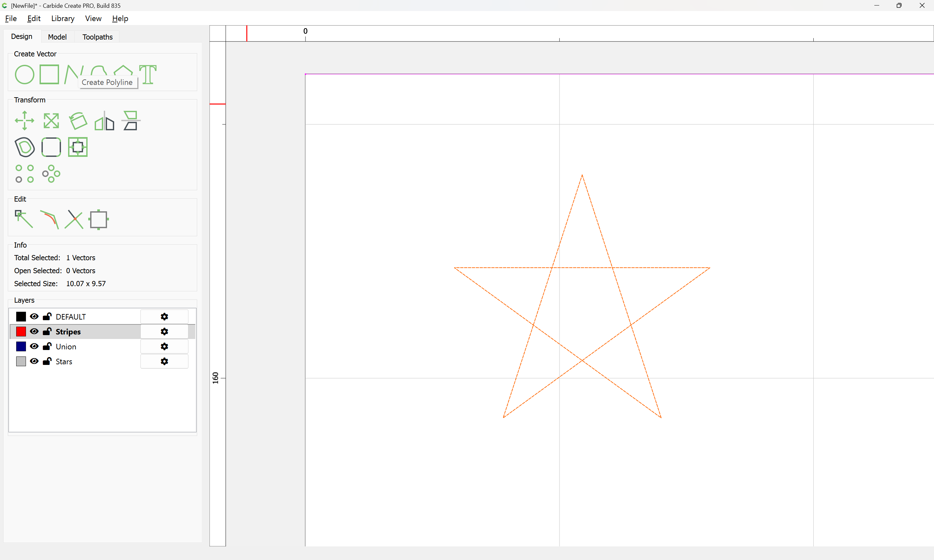Open settings gear for Stripes layer

pos(164,331)
